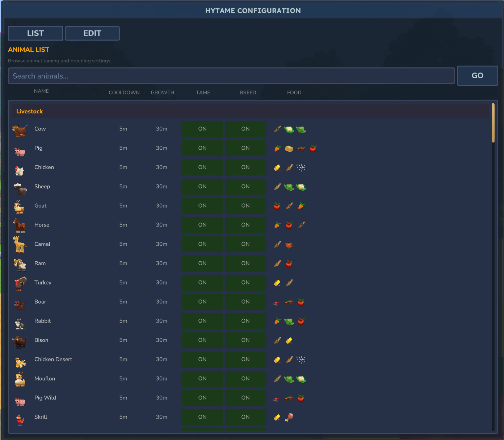Viewport: 504px width, 440px height.
Task: Select the Camel animal icon
Action: [x=20, y=244]
